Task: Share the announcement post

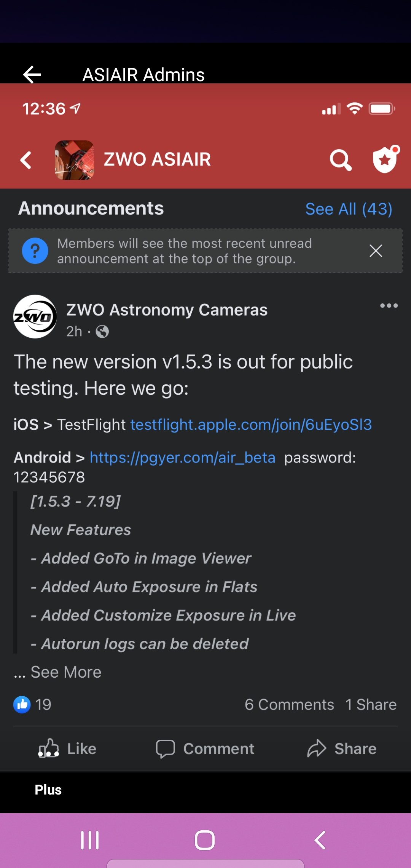Action: 342,749
